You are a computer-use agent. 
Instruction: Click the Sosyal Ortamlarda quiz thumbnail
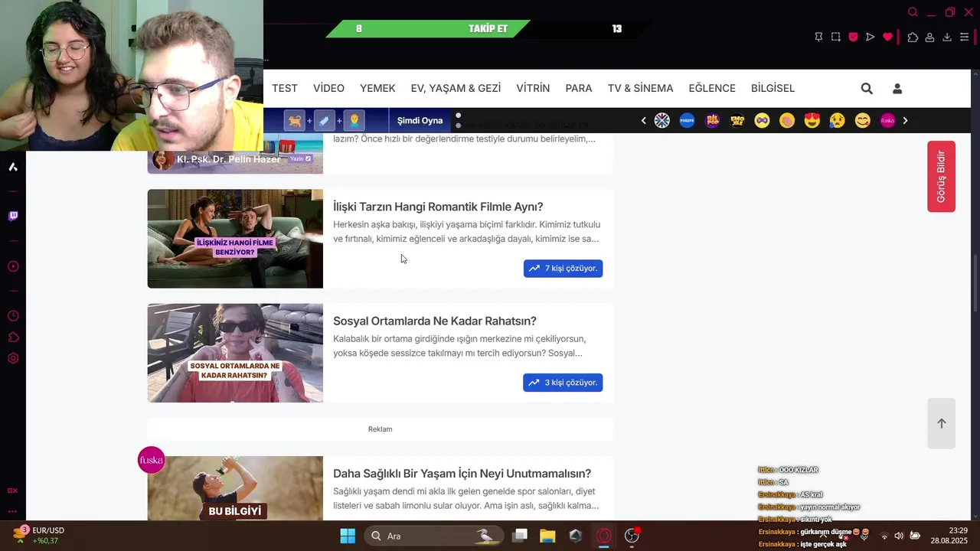tap(235, 353)
